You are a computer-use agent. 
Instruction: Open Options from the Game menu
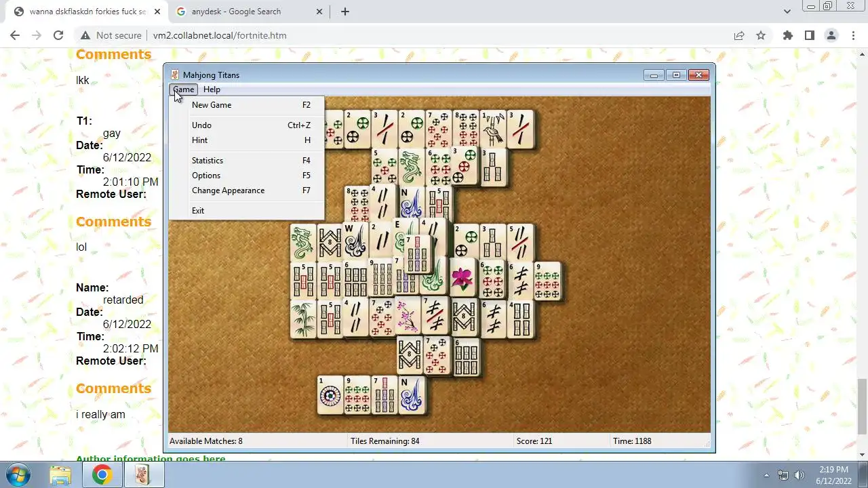247,176
